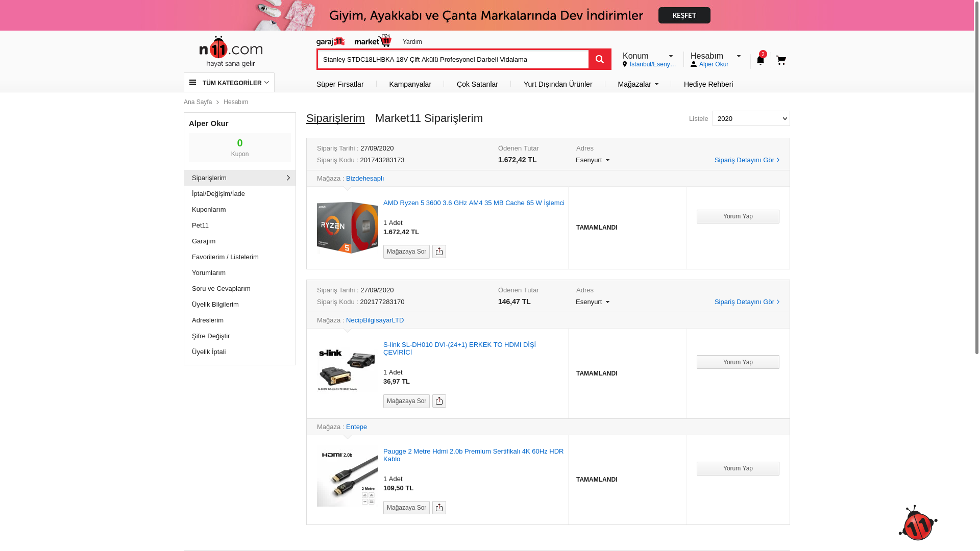This screenshot has width=980, height=551.
Task: Go to Süper Fırsatlar
Action: (340, 84)
